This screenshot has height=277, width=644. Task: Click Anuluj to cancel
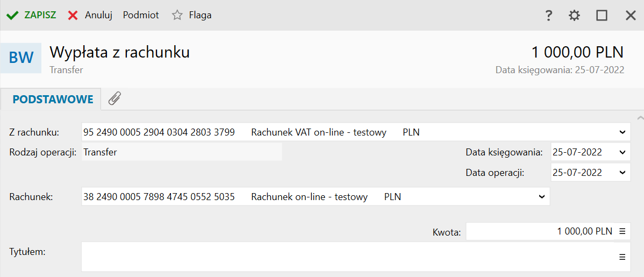[x=90, y=15]
